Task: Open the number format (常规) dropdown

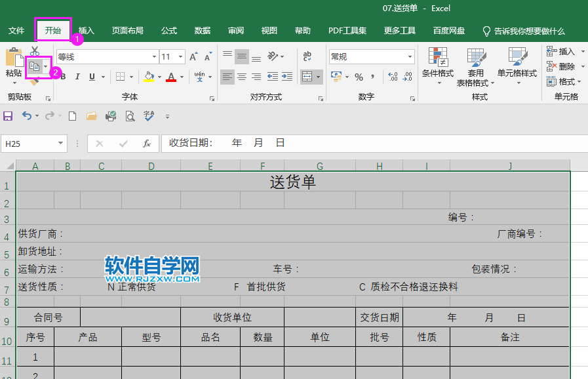Action: pos(371,56)
